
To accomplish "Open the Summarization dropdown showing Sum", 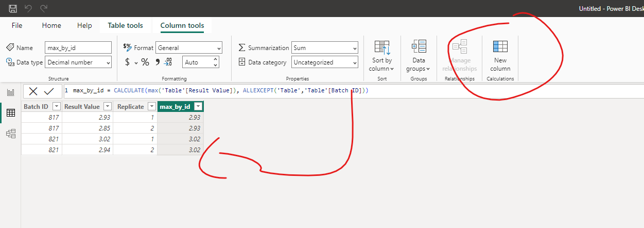I will (x=325, y=47).
